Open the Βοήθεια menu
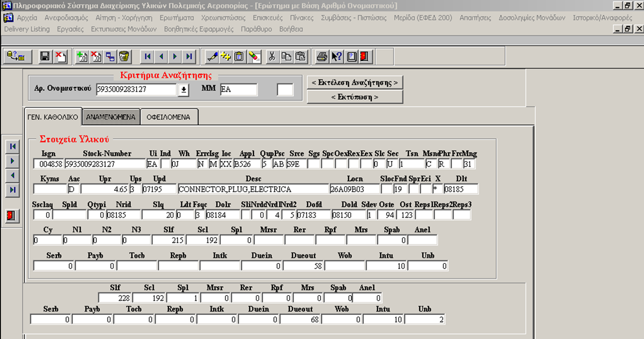The width and height of the screenshot is (644, 339). click(291, 29)
